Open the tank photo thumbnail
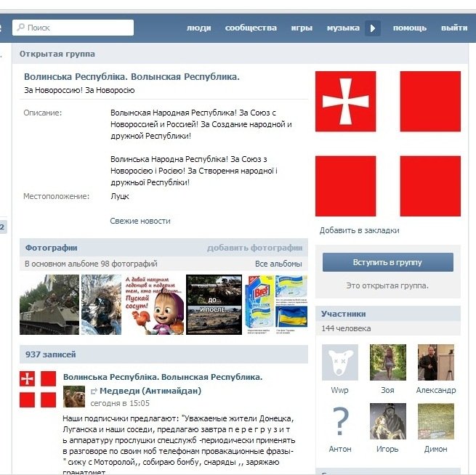The image size is (476, 475). tap(49, 304)
